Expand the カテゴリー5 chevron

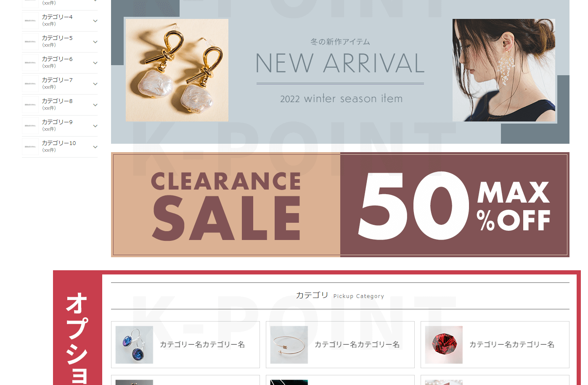[x=95, y=42]
